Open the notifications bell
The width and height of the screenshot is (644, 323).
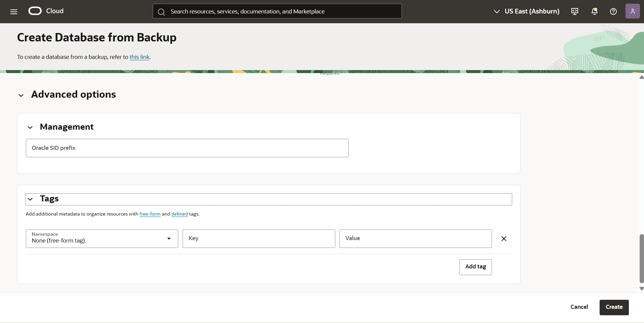(594, 11)
